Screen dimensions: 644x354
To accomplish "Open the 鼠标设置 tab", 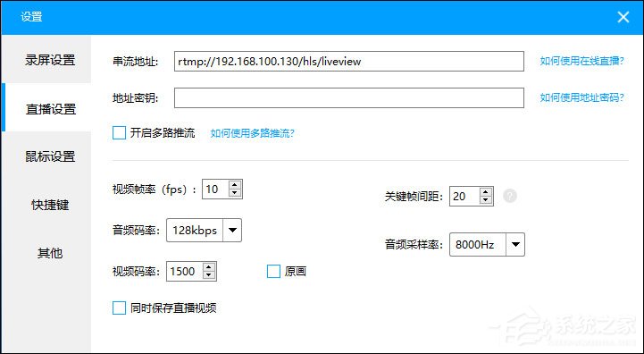I will [x=46, y=156].
